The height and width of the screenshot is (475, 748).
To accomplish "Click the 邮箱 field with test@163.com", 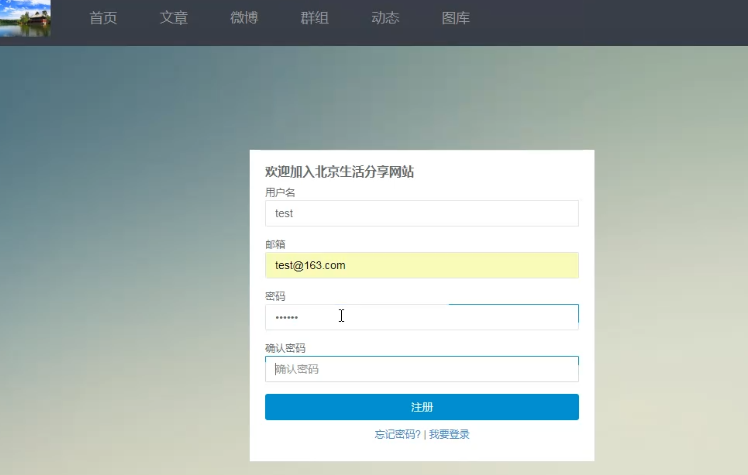I will pos(422,265).
